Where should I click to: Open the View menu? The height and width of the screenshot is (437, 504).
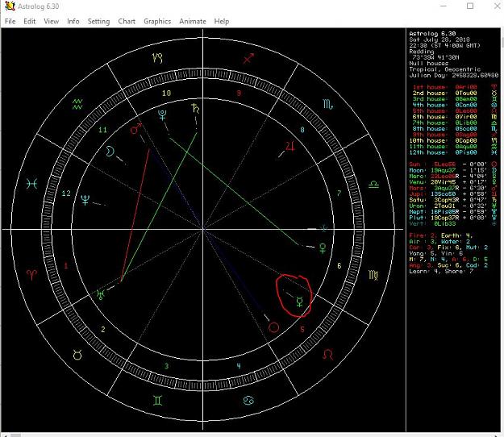(x=51, y=21)
